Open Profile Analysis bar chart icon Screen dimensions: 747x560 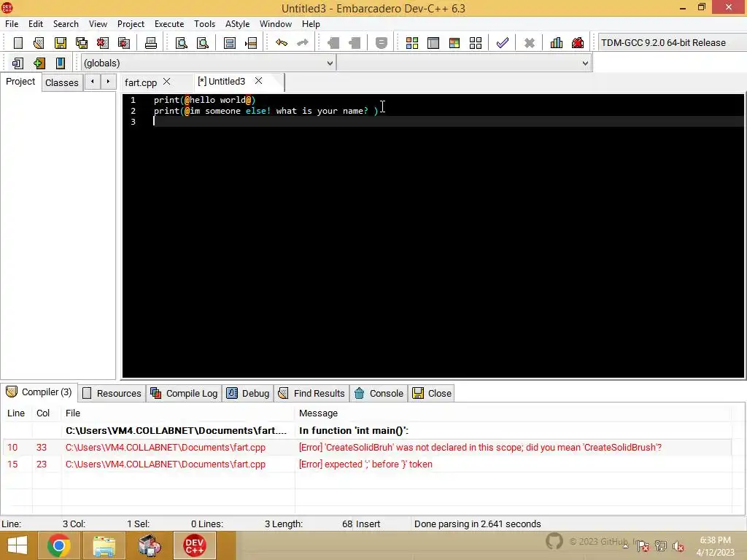pos(557,43)
